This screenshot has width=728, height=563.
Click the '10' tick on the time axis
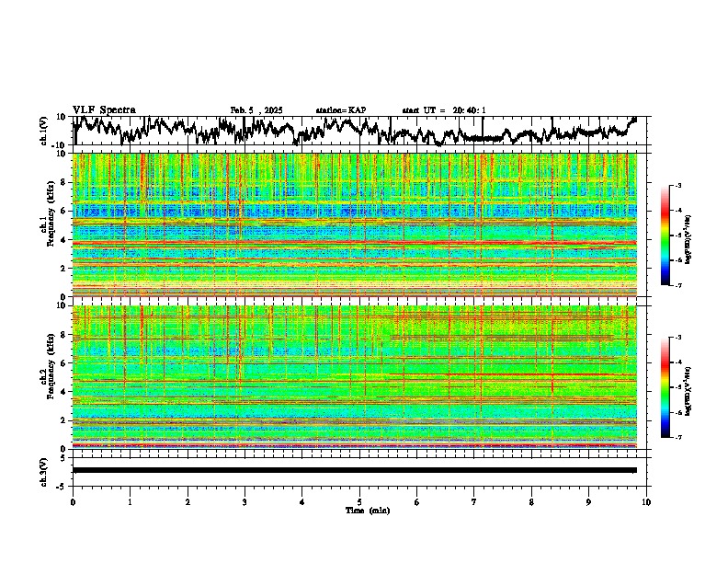646,502
